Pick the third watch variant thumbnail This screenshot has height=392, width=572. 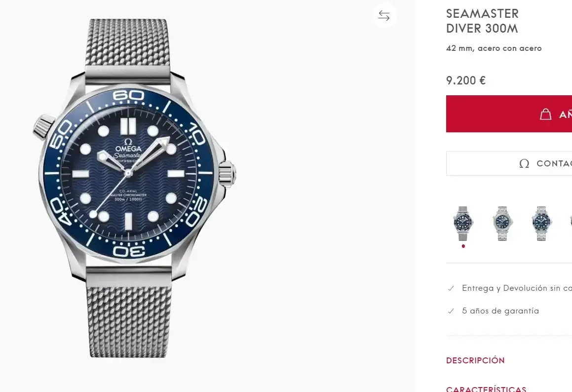click(541, 223)
